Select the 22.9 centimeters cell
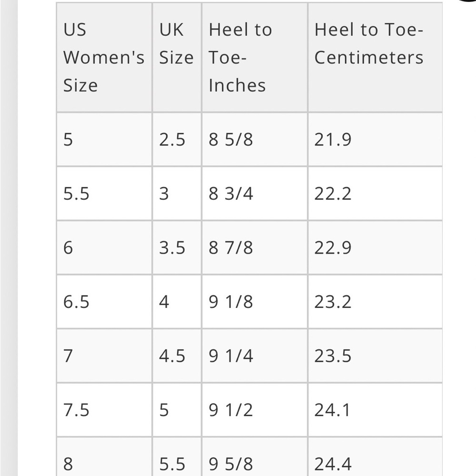The width and height of the screenshot is (476, 476). pos(333,248)
